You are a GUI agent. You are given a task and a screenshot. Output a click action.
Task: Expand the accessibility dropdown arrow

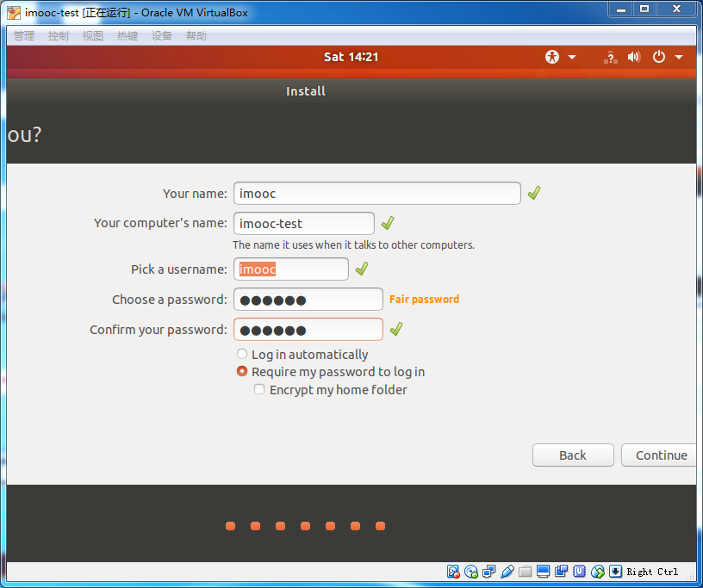572,57
